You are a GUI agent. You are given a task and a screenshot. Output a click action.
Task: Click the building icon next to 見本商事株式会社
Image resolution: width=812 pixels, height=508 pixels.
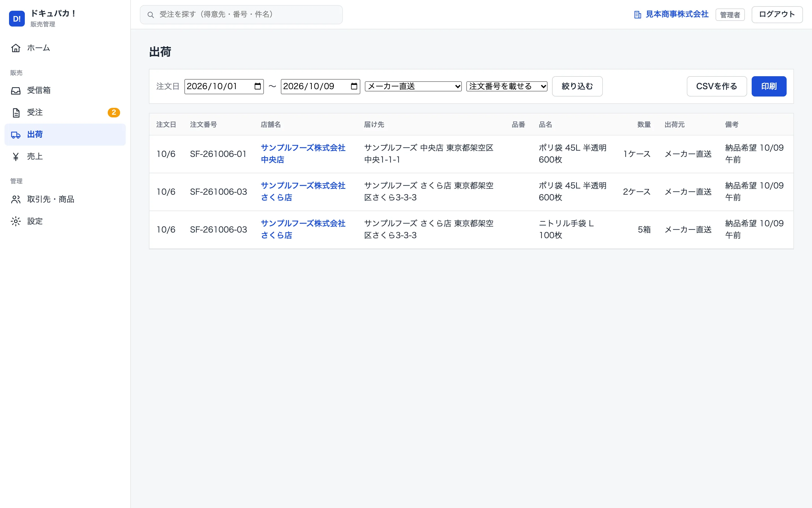[637, 15]
